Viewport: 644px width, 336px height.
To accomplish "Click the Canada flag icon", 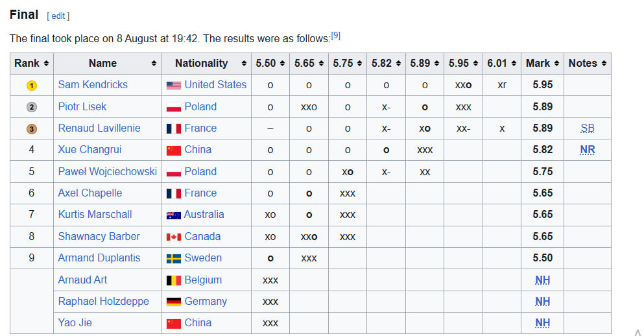I will 173,237.
